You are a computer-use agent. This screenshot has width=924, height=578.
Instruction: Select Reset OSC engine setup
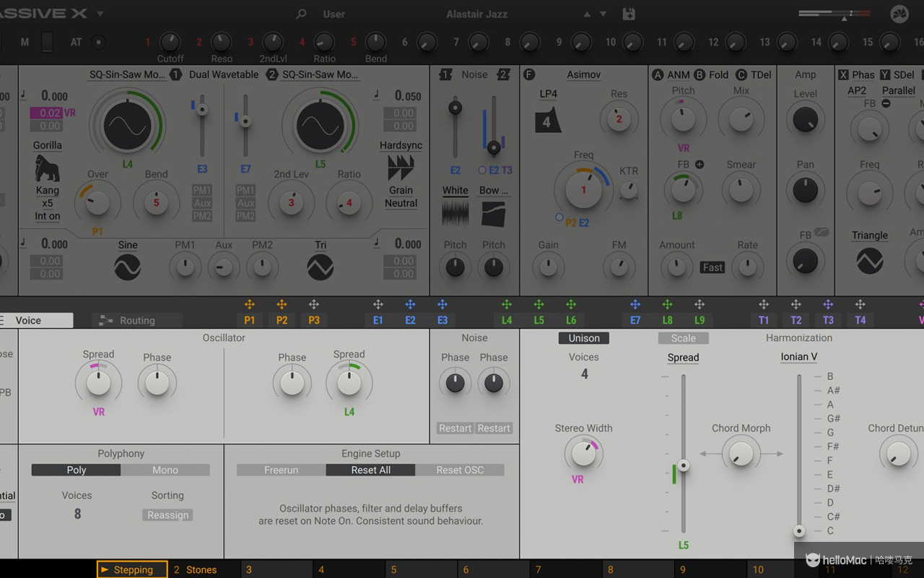[x=460, y=470]
